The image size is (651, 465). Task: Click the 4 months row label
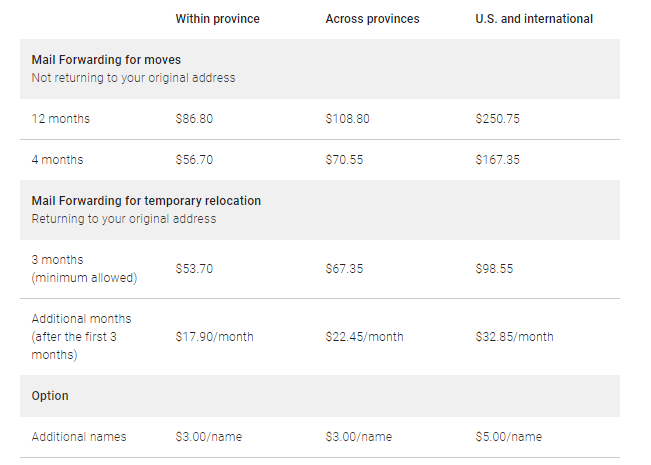[x=57, y=160]
